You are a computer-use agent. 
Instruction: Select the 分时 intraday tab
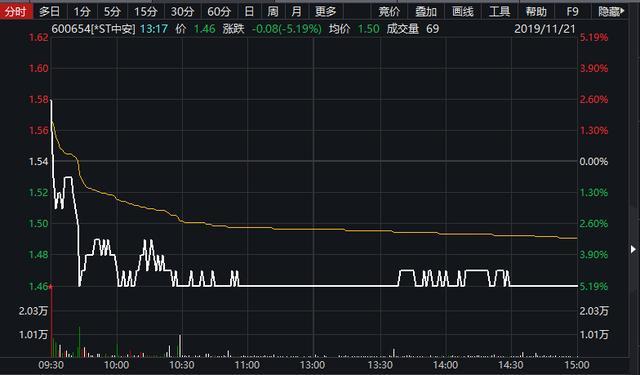16,11
